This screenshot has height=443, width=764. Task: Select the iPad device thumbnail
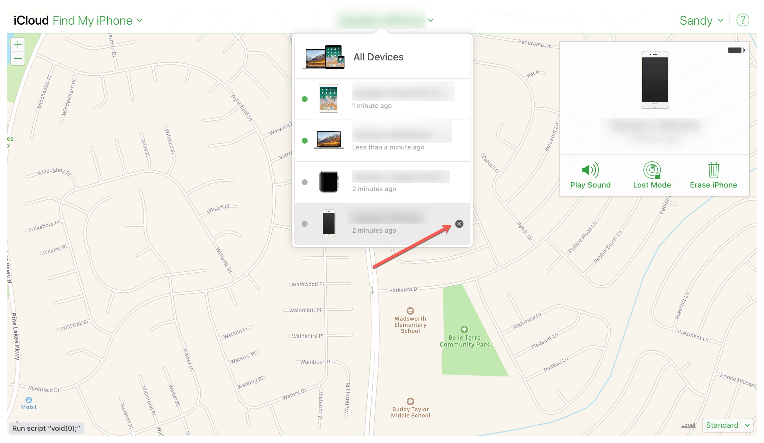pyautogui.click(x=328, y=99)
